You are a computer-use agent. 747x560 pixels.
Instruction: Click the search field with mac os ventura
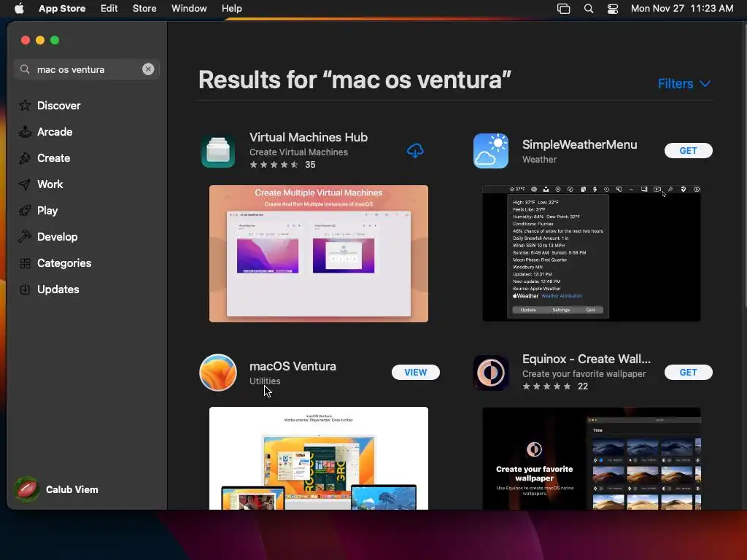[x=87, y=69]
